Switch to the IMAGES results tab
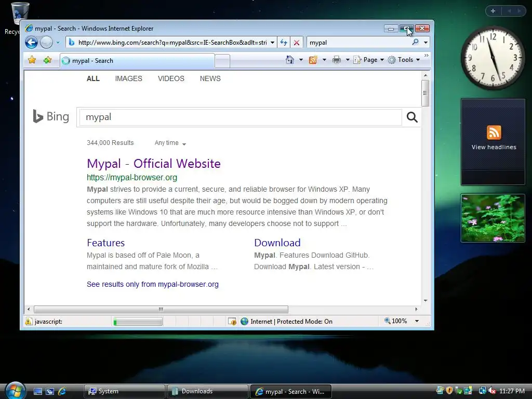 [x=129, y=79]
